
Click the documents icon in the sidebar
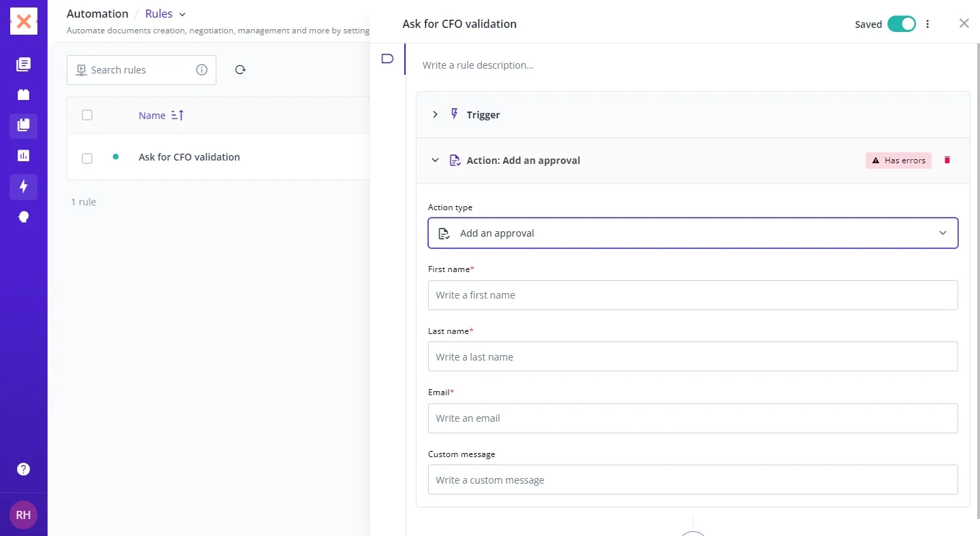pyautogui.click(x=23, y=65)
